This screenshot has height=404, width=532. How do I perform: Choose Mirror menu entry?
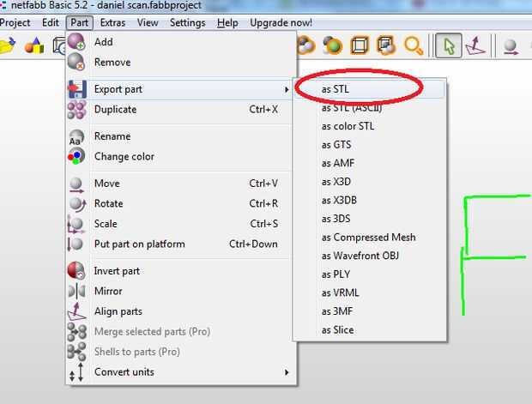pyautogui.click(x=181, y=291)
